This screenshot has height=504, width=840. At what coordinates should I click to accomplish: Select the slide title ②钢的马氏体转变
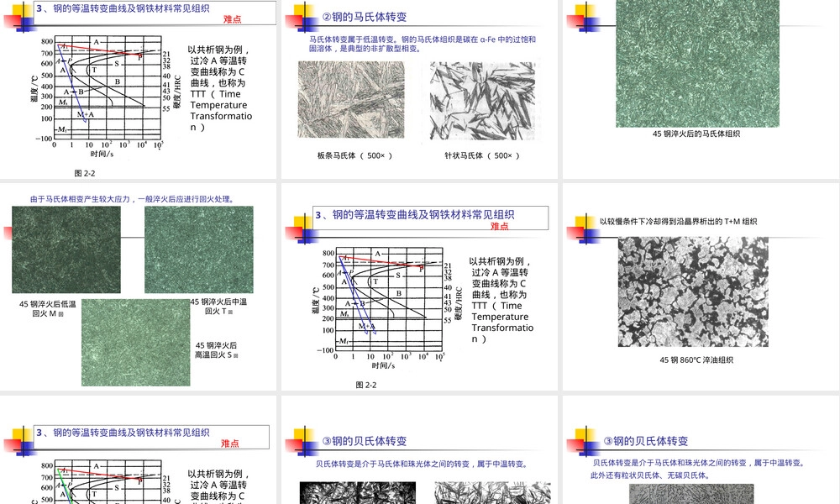click(365, 17)
